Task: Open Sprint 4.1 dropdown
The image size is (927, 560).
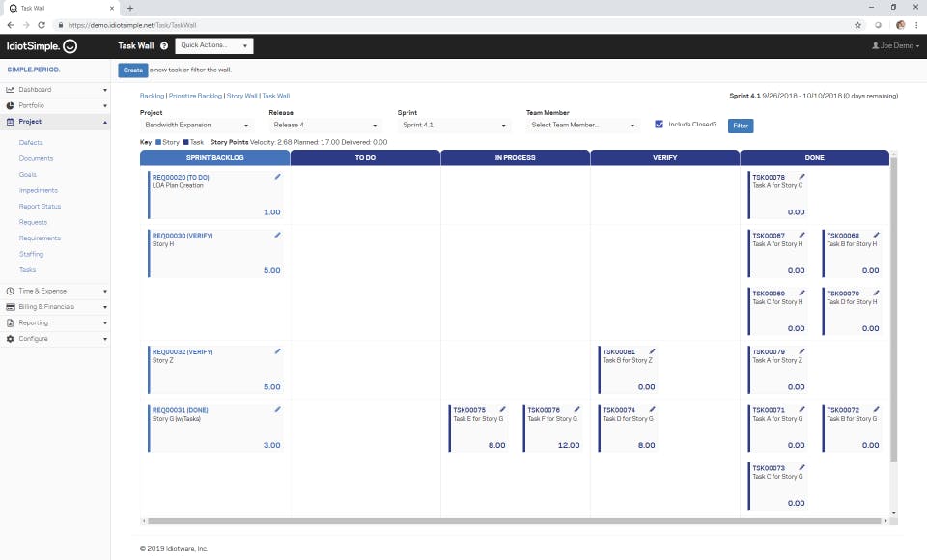Action: (x=454, y=125)
